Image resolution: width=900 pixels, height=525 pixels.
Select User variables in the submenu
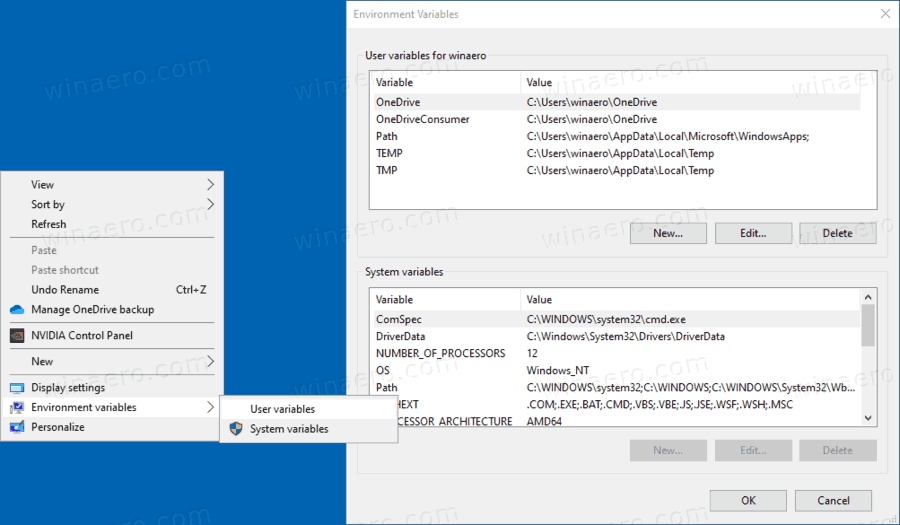click(282, 409)
